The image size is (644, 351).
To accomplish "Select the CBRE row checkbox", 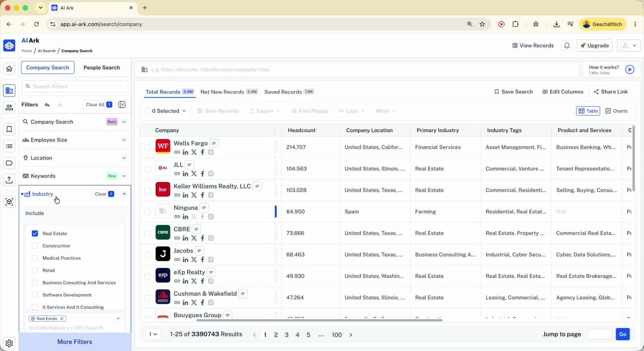I will [x=148, y=233].
